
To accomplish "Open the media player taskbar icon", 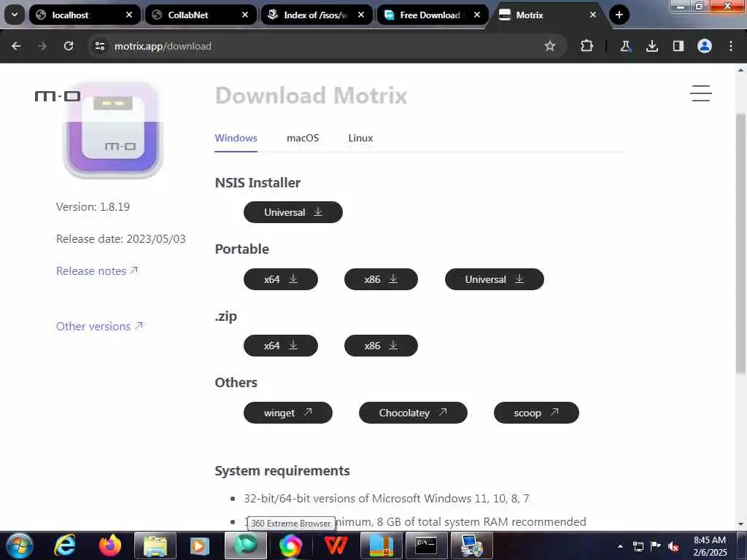I will click(200, 545).
